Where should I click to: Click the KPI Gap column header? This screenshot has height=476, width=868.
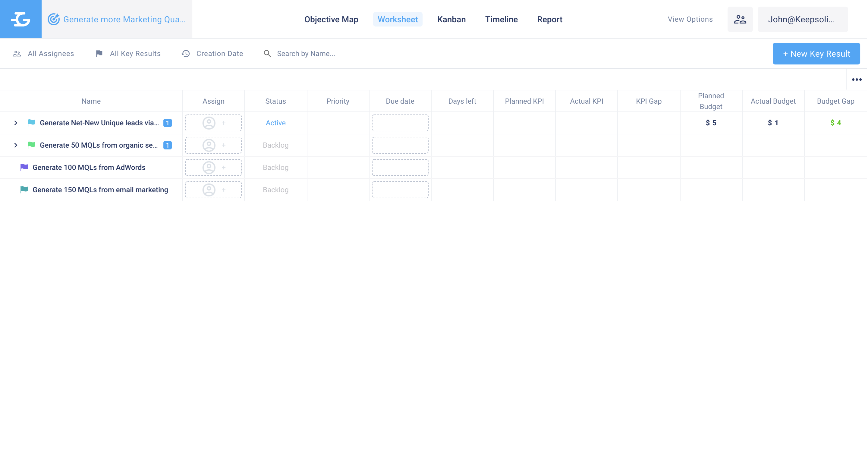click(x=649, y=101)
